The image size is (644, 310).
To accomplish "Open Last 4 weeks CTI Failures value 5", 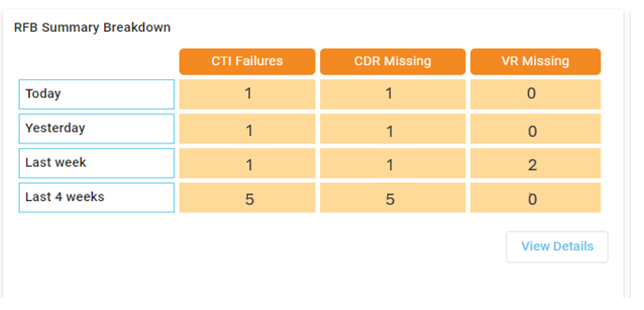I will 247,197.
